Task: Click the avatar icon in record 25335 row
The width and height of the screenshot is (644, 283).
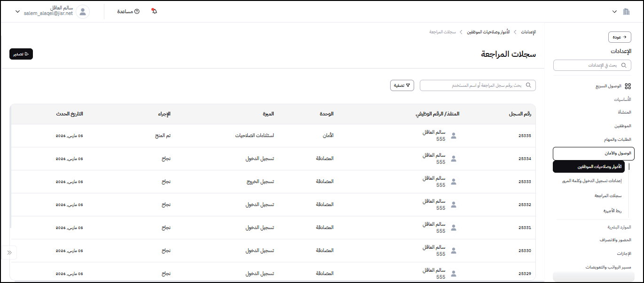Action: (x=453, y=136)
